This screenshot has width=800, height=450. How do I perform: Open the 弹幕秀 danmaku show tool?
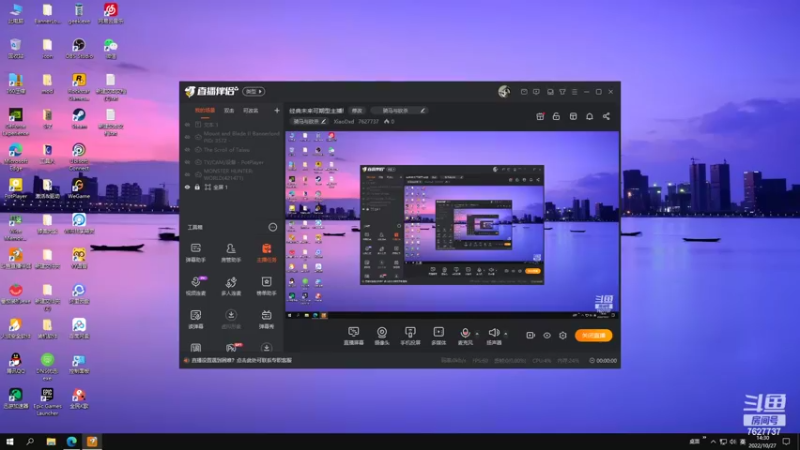point(266,319)
